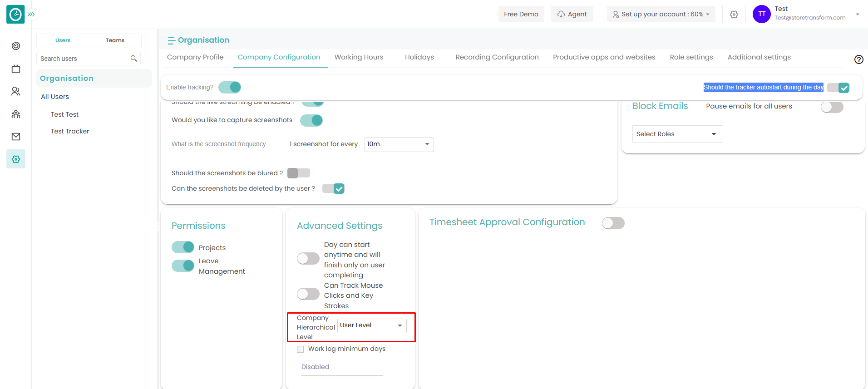
Task: Open Set up your account dropdown
Action: (661, 14)
